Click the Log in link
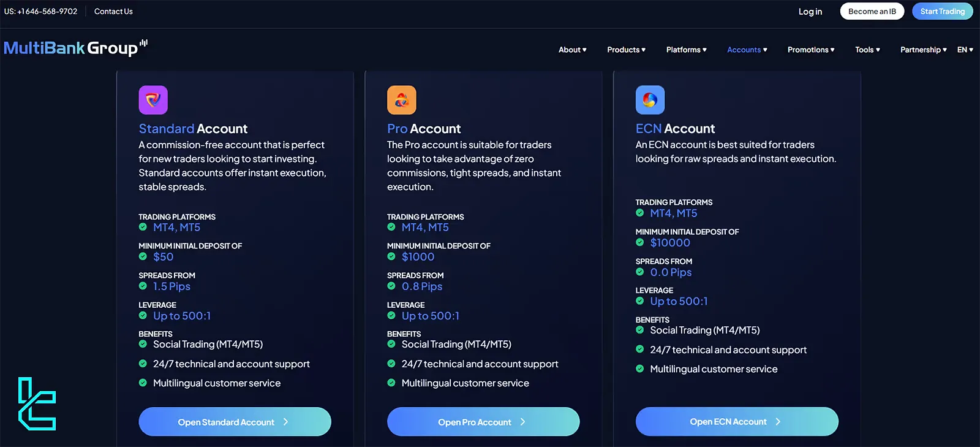 810,12
